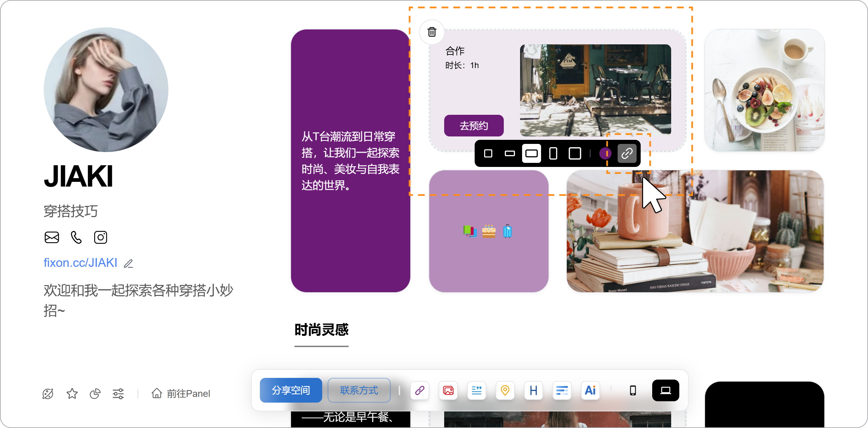This screenshot has width=868, height=428.
Task: Select the emoji card with books and cake
Action: (489, 231)
